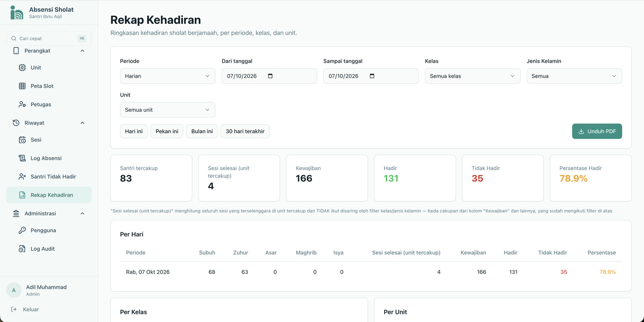Click the Peta Slot grid icon
Screen dimensions: 644x322
coord(22,86)
